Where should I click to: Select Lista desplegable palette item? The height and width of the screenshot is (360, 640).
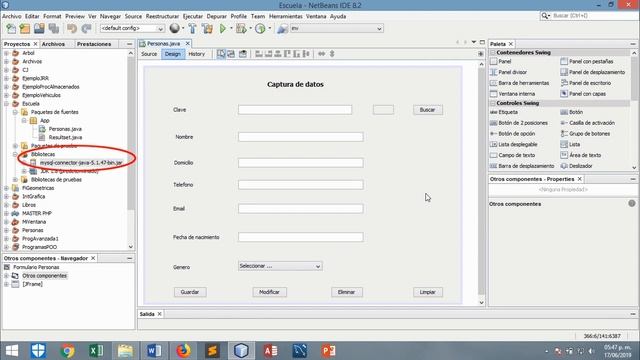tap(513, 144)
